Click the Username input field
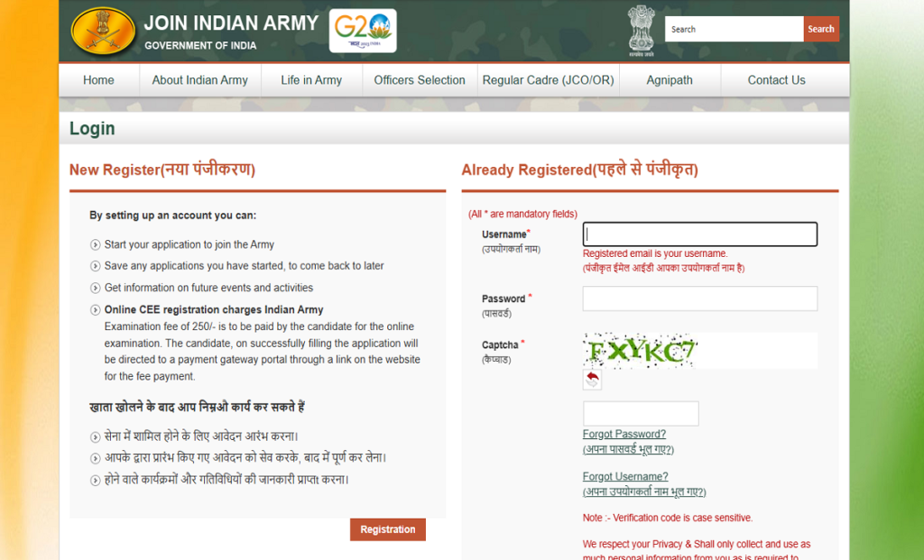Screen dimensions: 924x560 [700, 234]
